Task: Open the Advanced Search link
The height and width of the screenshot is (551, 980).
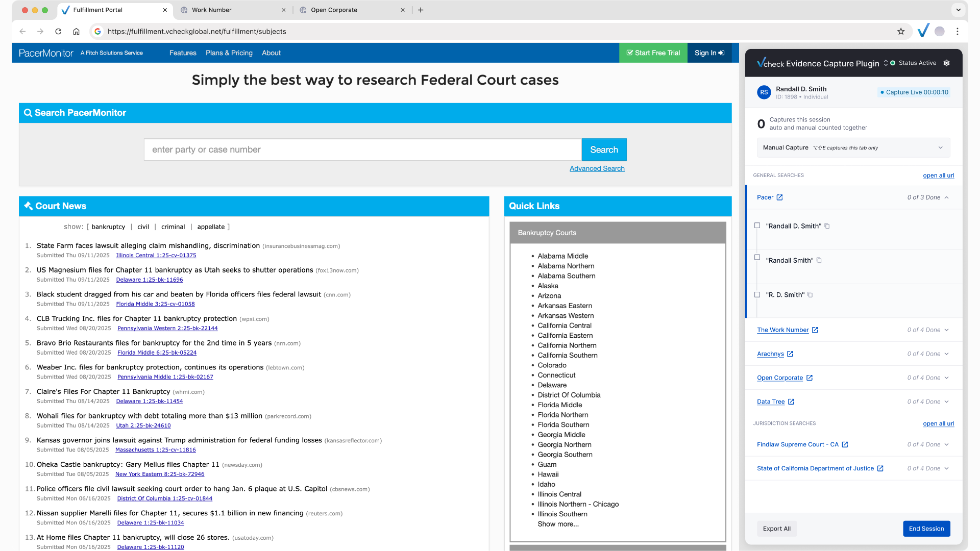Action: (597, 169)
